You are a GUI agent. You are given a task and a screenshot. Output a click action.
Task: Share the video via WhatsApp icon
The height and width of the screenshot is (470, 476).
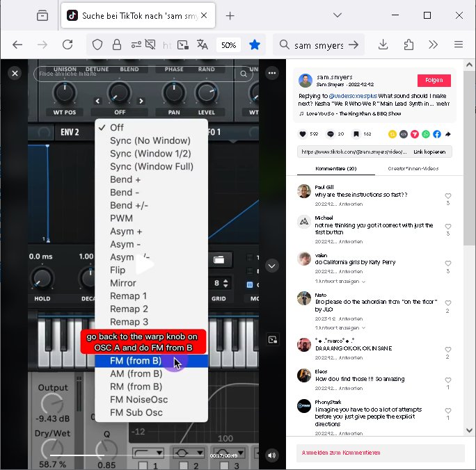pyautogui.click(x=426, y=134)
